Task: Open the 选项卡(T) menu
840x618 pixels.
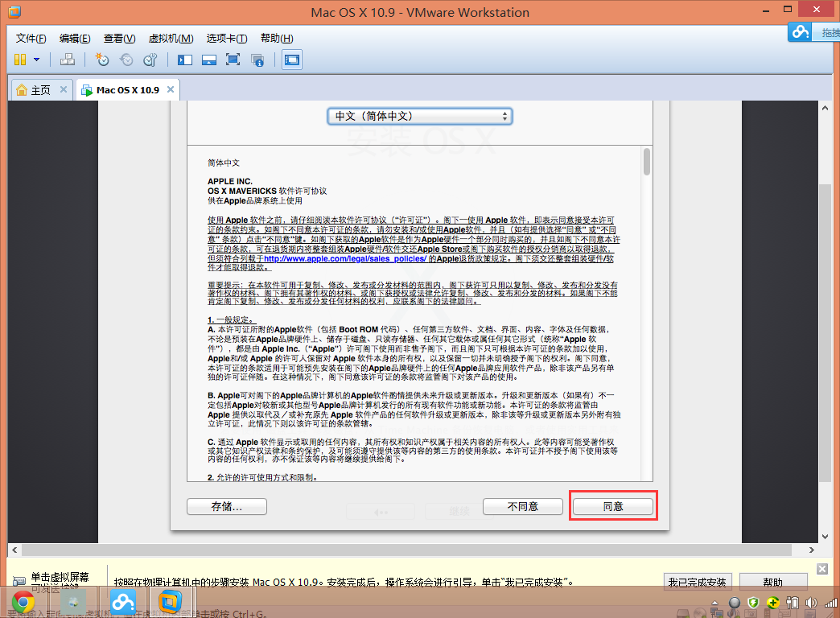Action: point(227,38)
